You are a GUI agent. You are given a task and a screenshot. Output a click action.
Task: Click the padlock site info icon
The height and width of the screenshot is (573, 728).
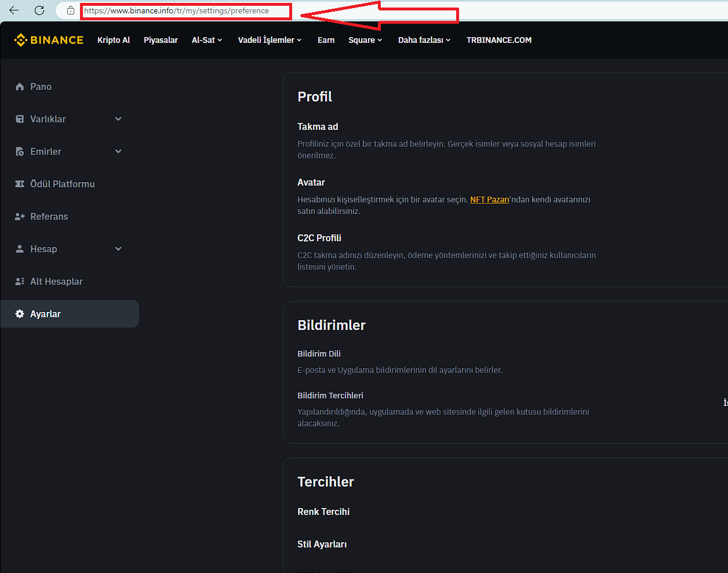tap(71, 10)
